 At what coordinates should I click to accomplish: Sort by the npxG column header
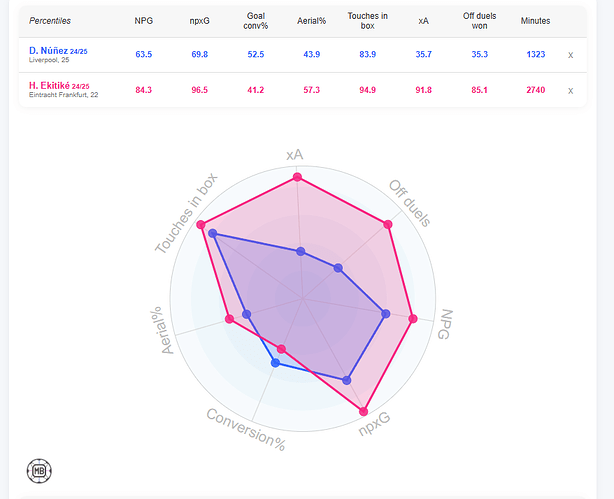[199, 21]
